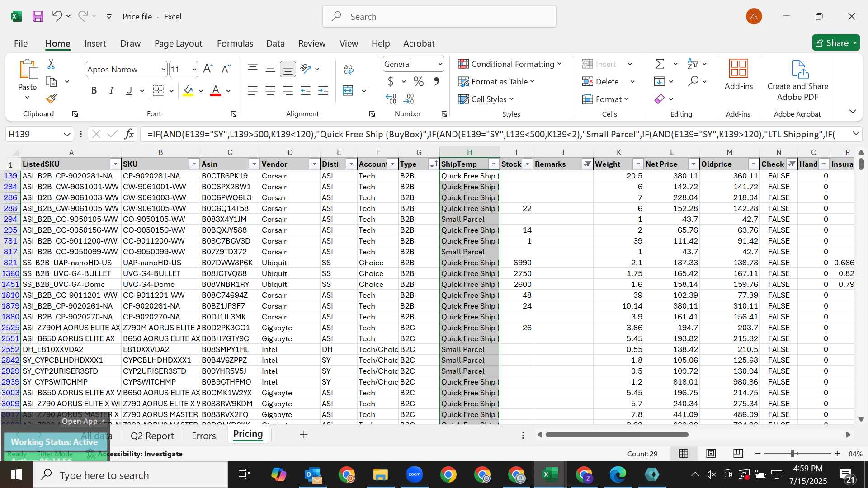868x488 pixels.
Task: Click the Cut scissors icon
Action: coord(51,64)
